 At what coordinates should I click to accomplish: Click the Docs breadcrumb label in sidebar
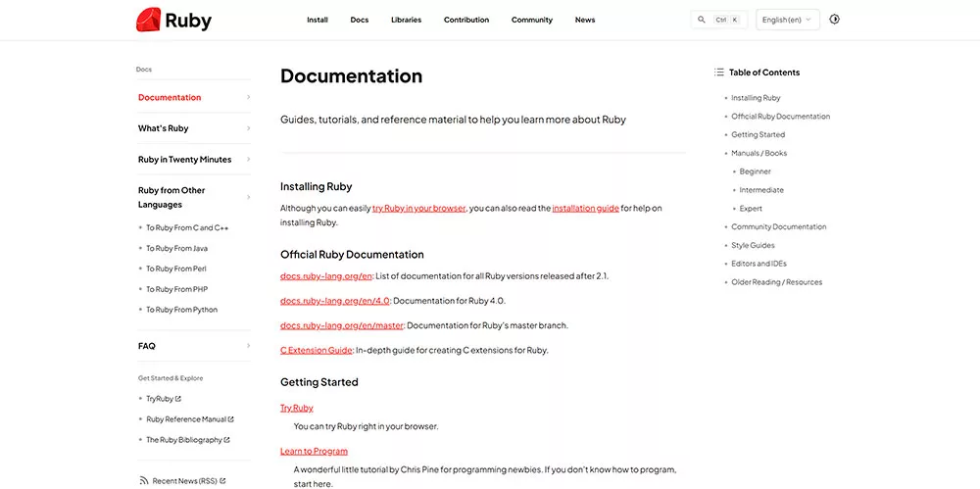click(x=144, y=70)
